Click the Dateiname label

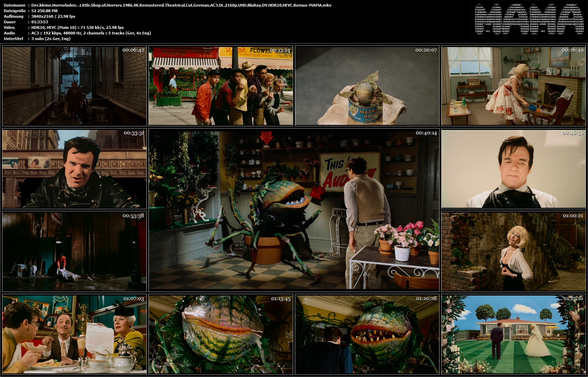click(14, 5)
